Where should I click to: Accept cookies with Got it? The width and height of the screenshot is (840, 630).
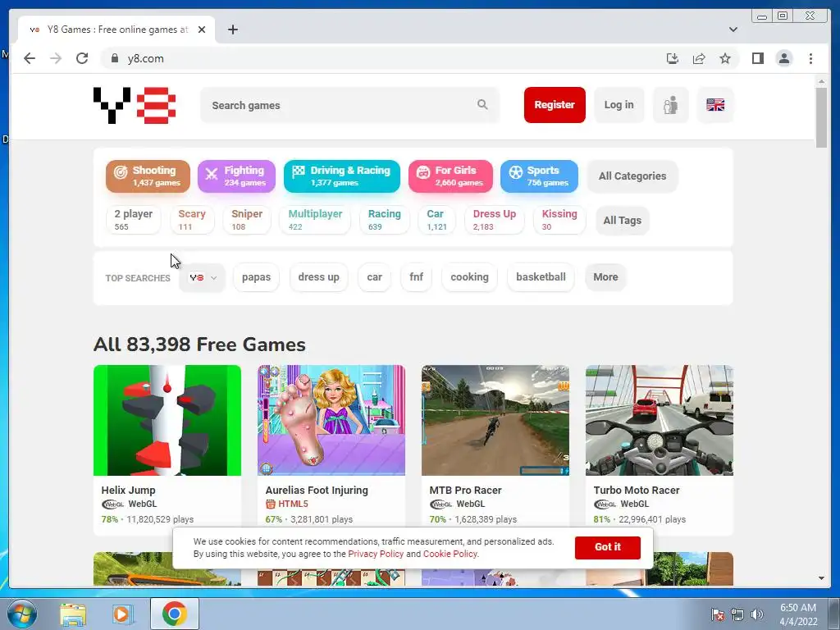[608, 547]
